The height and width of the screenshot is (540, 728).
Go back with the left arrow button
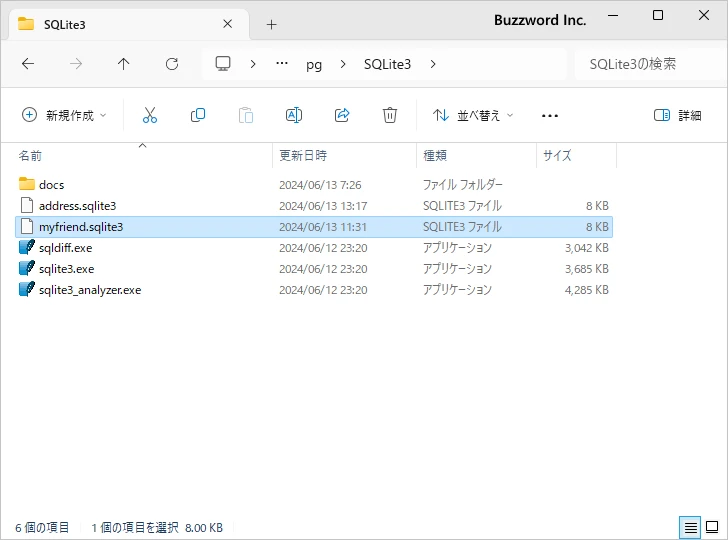[28, 64]
